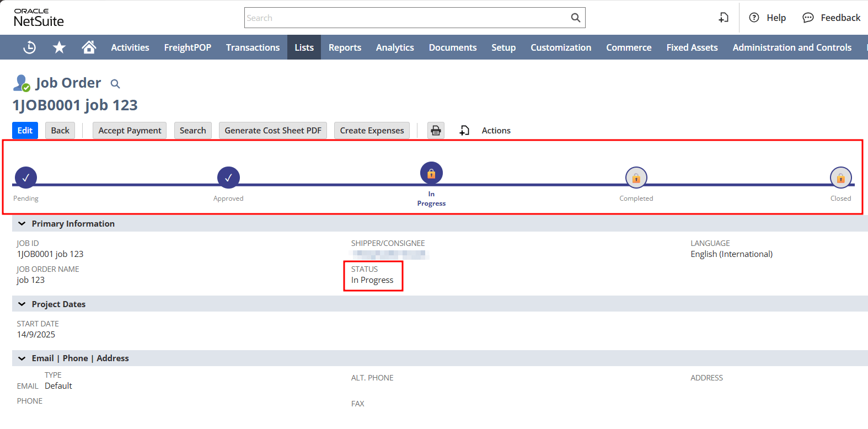Go to the Home house icon
Screen dimensions: 868x429
pyautogui.click(x=89, y=47)
